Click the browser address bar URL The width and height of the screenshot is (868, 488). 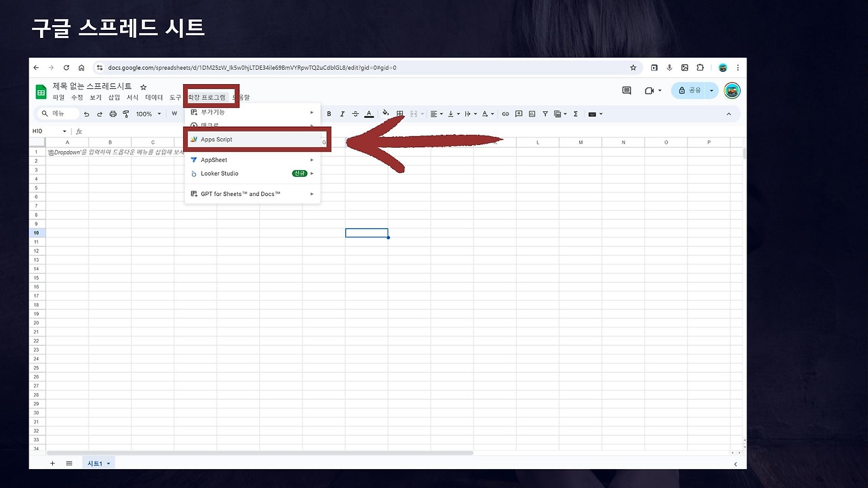[252, 68]
